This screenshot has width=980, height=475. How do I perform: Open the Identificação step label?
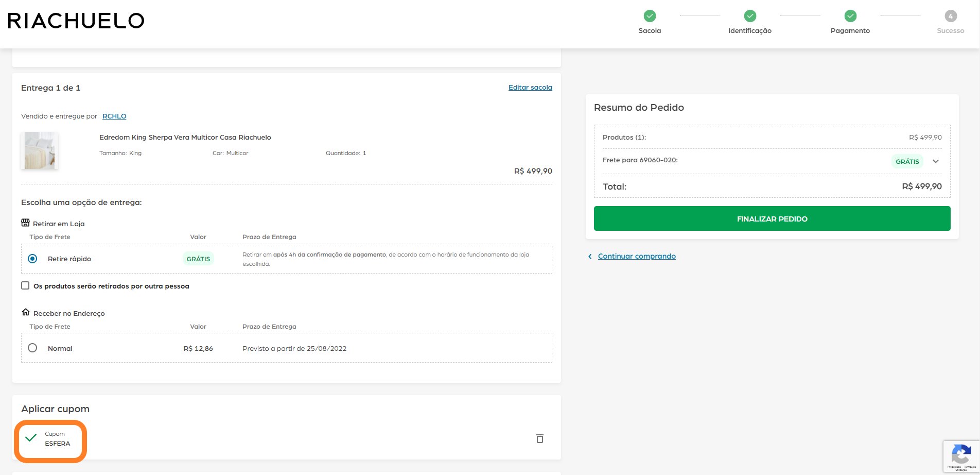(x=750, y=31)
